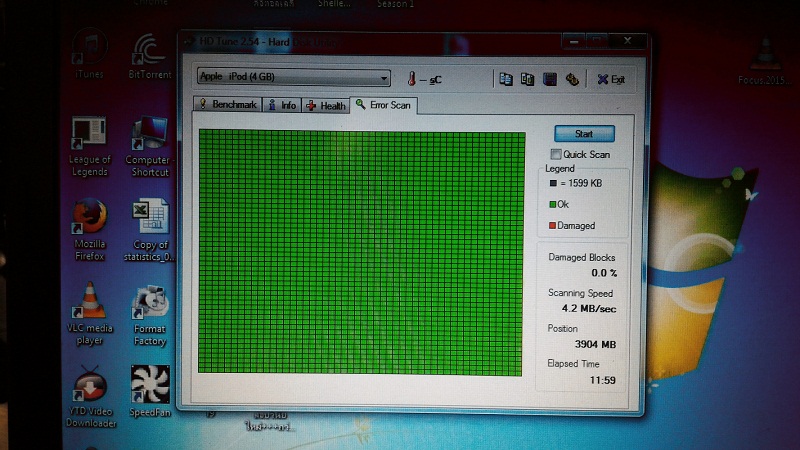
Task: Click the 11:59 elapsed time value
Action: pos(603,380)
